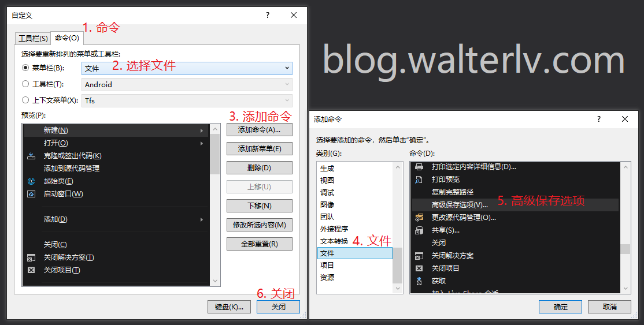Click the 关闭项目 icon in Add Command list
This screenshot has height=325, width=644.
[419, 268]
